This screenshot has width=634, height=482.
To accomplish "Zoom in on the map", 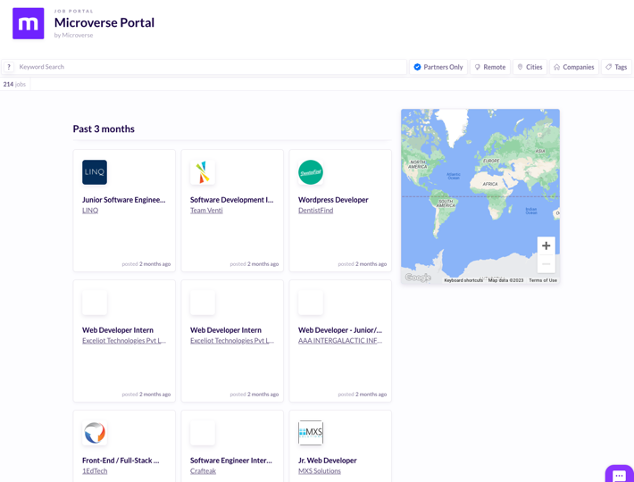I will tap(546, 246).
